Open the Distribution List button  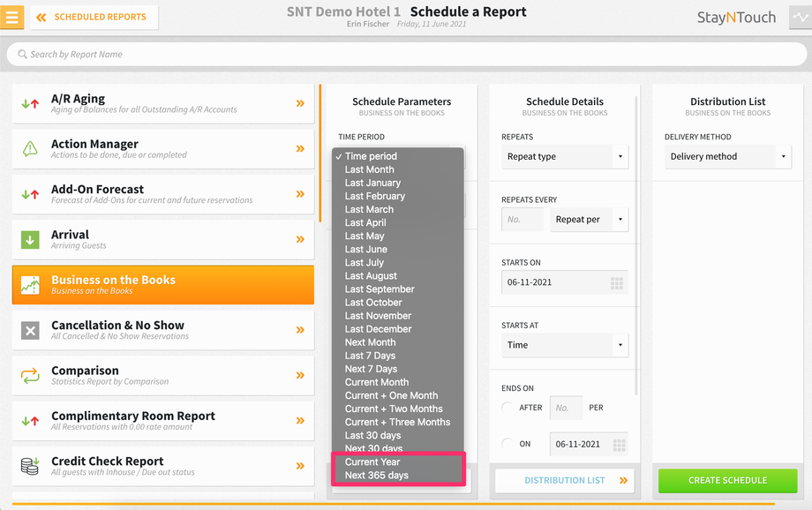point(565,481)
